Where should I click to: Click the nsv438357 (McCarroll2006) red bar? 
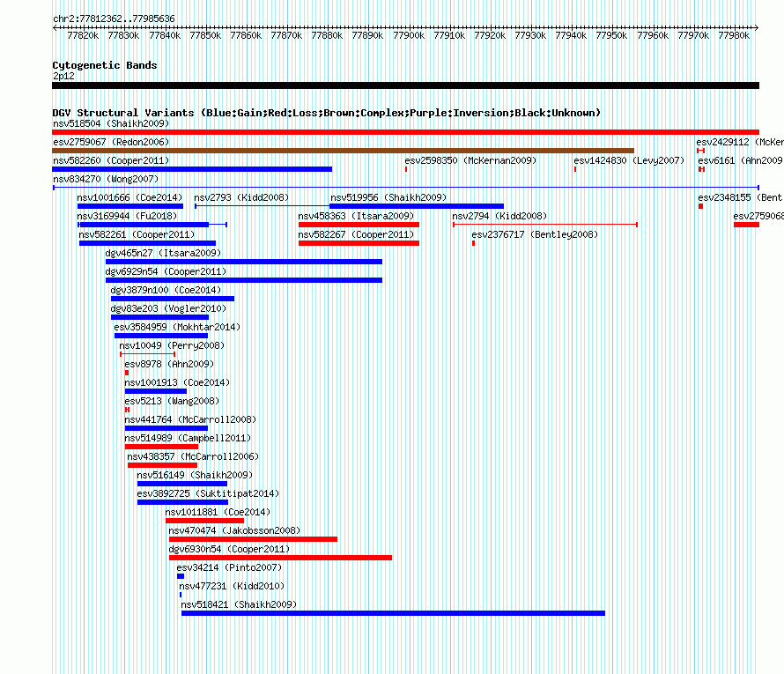[x=162, y=465]
